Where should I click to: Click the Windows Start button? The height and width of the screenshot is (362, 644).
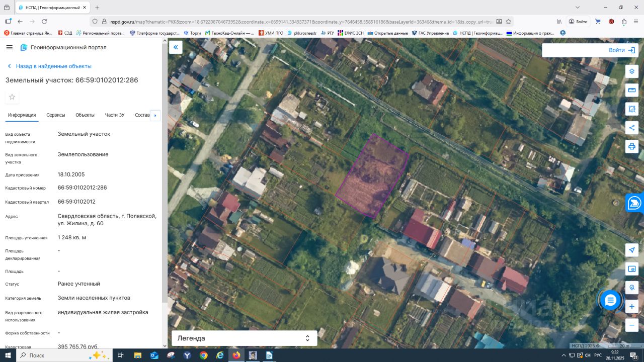[8, 355]
